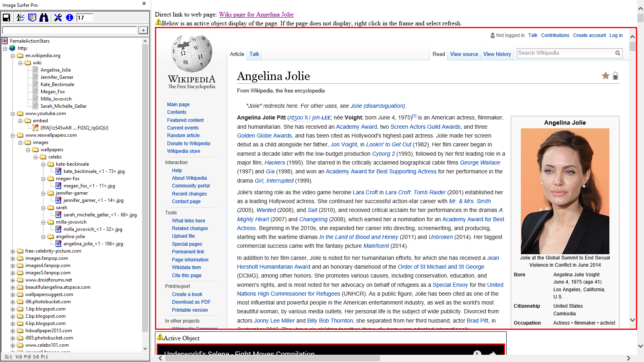Click the Wikipedia frame scroll down arrow
This screenshot has width=644, height=362.
click(632, 320)
